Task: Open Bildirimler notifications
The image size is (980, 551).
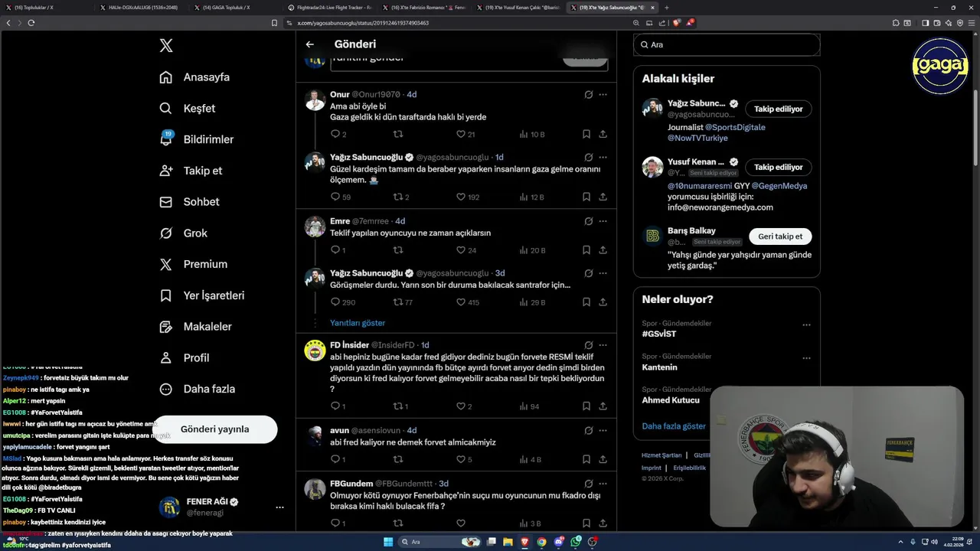Action: (x=196, y=139)
